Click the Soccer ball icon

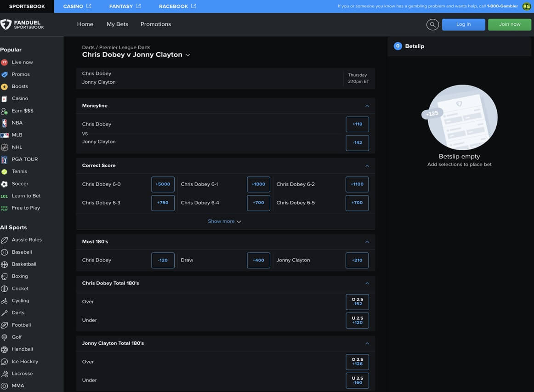pyautogui.click(x=5, y=184)
